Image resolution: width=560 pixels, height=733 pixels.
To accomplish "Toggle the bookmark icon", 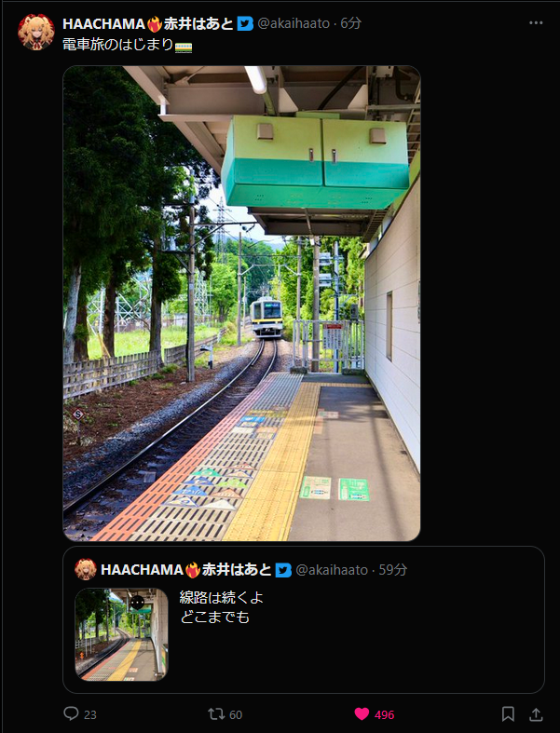I will coord(508,713).
